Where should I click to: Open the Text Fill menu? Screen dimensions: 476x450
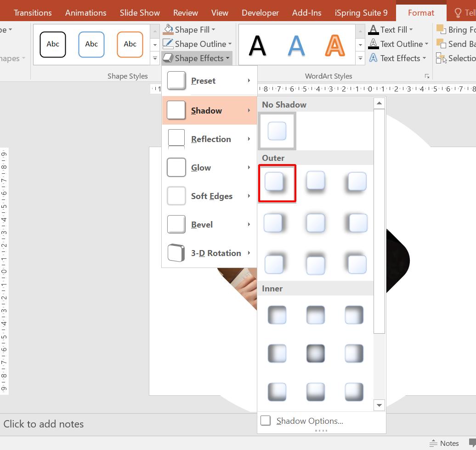tap(391, 29)
